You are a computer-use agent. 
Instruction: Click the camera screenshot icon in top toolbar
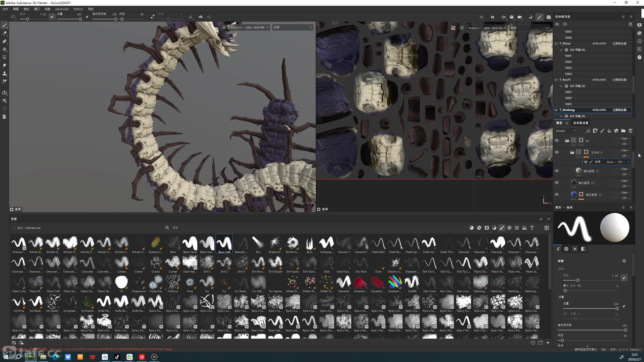point(549,17)
